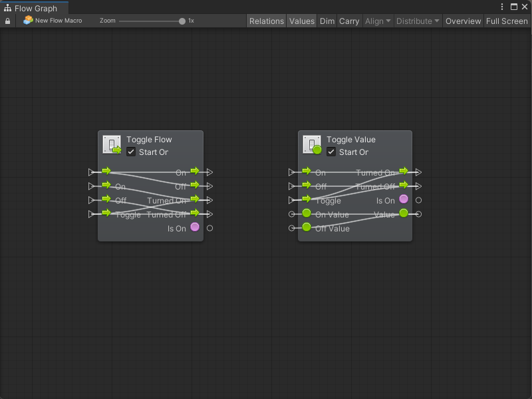
Task: Click the pink Is On port on Toggle Value
Action: (404, 199)
